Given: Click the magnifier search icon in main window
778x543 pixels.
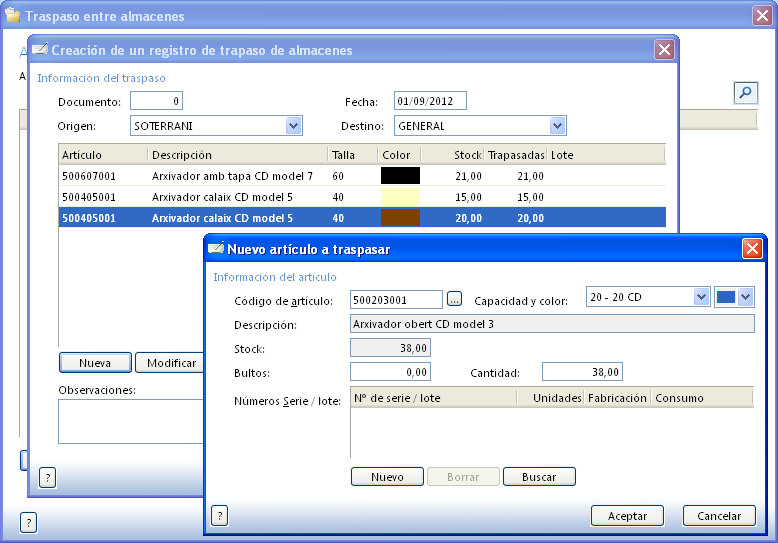Looking at the screenshot, I should tap(745, 93).
